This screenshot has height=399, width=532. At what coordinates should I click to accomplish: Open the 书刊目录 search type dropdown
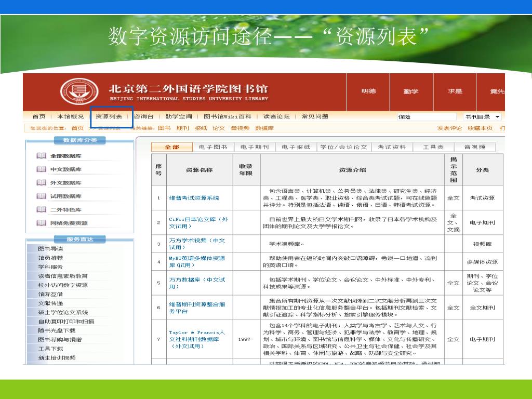(x=482, y=117)
